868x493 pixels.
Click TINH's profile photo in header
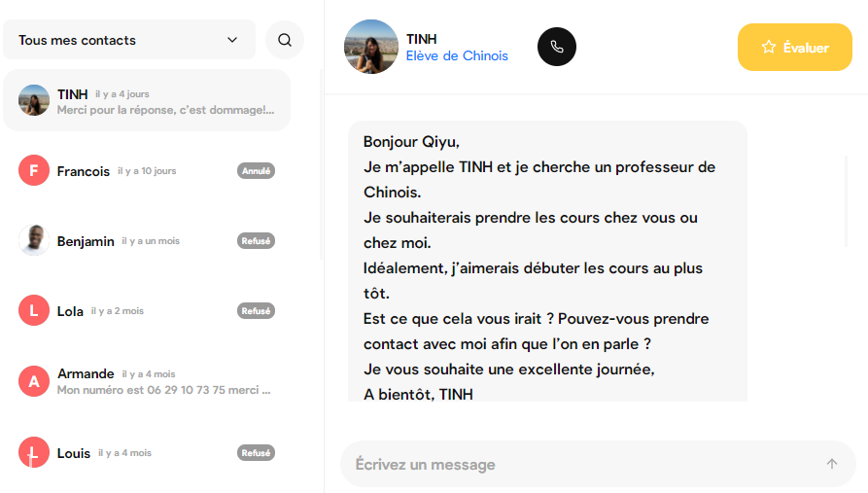pyautogui.click(x=371, y=47)
